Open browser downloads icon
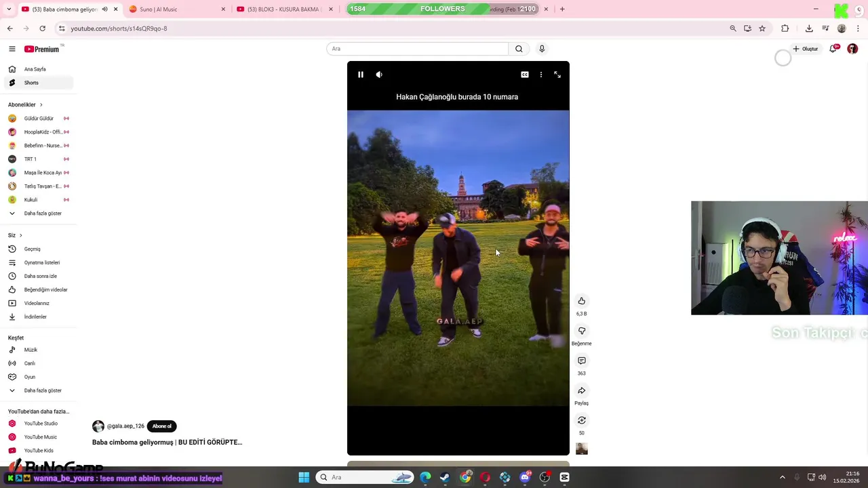This screenshot has height=488, width=868. 809,28
